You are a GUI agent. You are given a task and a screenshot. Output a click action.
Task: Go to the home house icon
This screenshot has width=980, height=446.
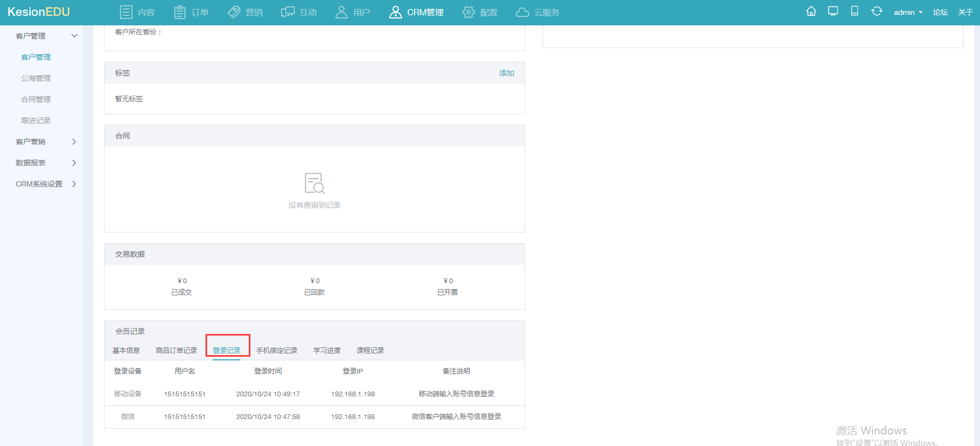coord(811,11)
